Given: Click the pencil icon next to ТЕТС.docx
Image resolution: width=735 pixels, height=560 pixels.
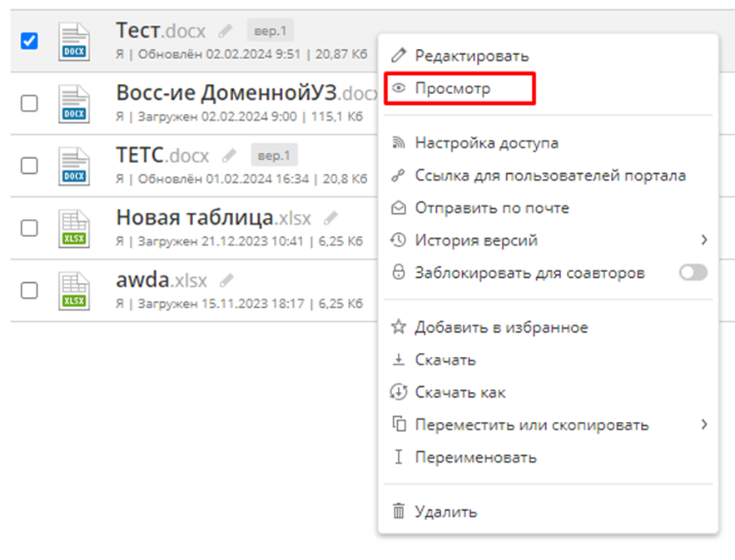Looking at the screenshot, I should [229, 156].
